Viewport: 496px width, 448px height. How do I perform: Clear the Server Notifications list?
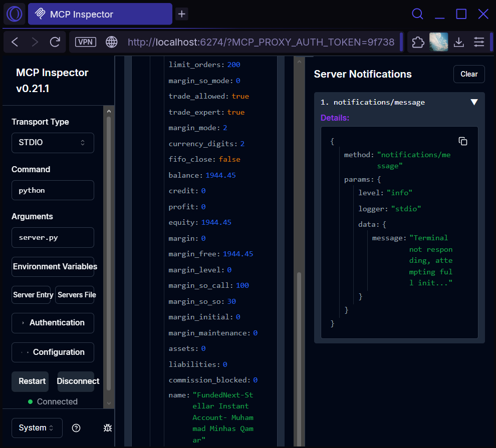[x=469, y=74]
